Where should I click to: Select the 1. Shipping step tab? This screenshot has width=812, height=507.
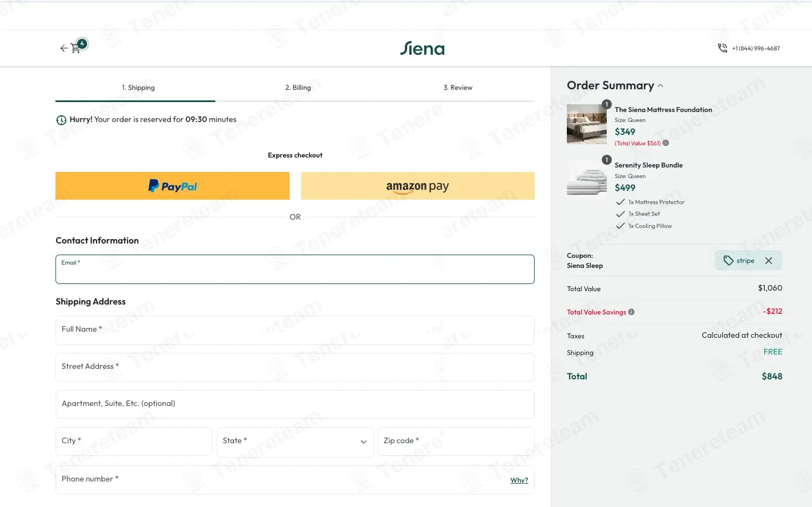pos(138,88)
